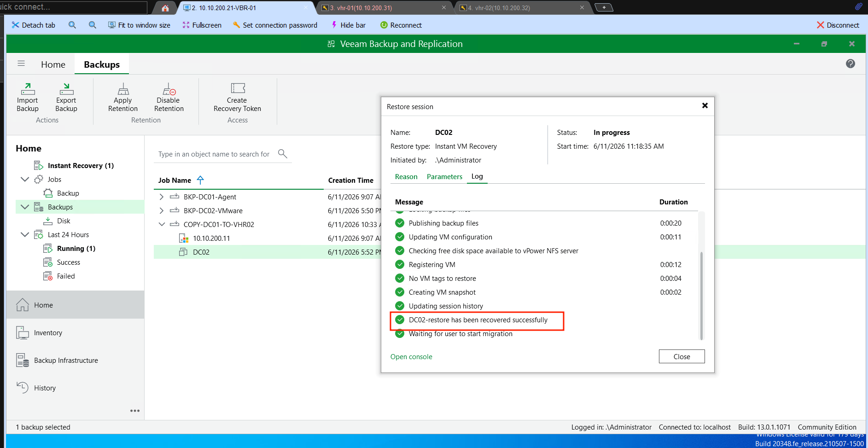
Task: Open the History navigation view
Action: point(75,388)
